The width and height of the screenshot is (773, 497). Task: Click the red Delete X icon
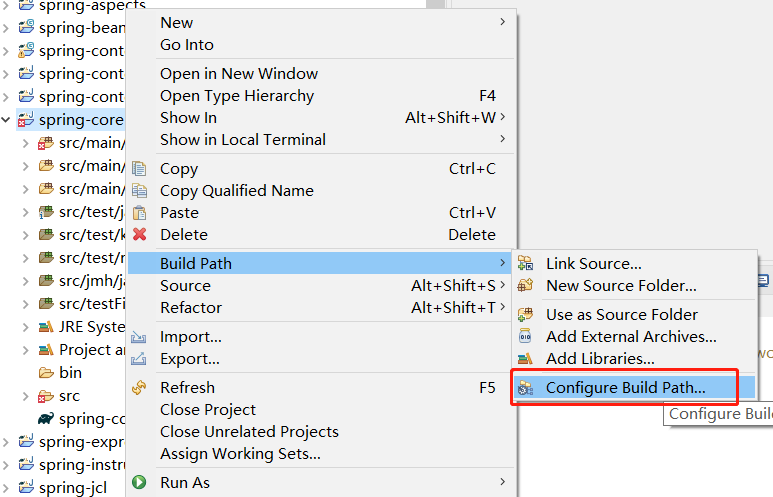point(140,234)
